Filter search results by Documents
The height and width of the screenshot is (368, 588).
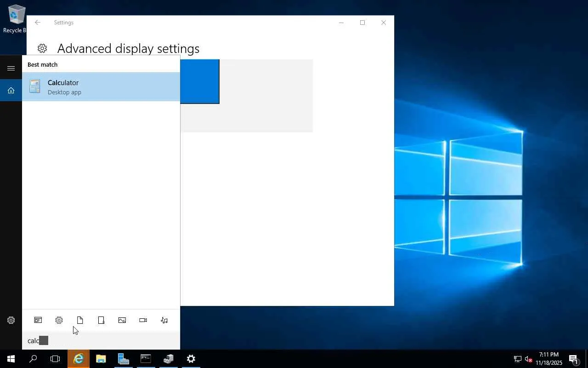click(x=80, y=320)
